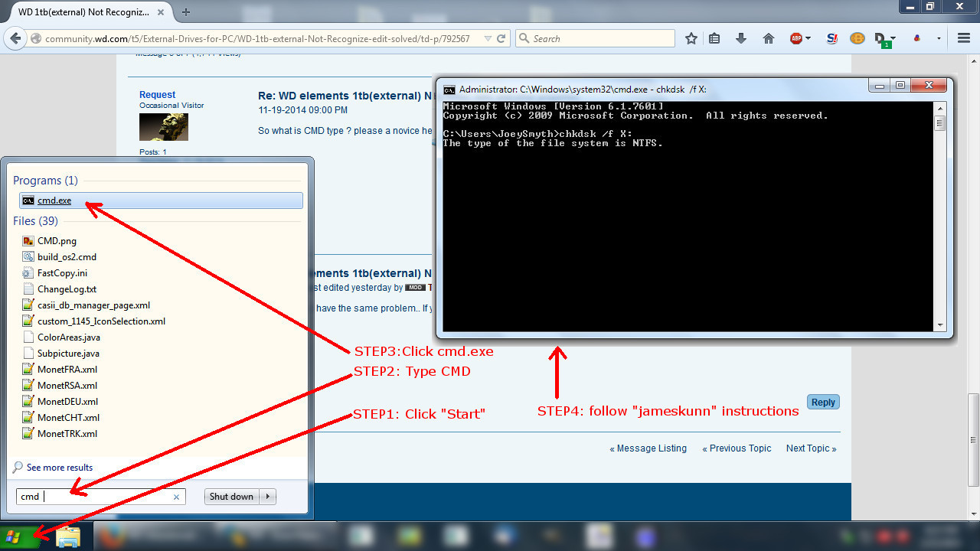The height and width of the screenshot is (551, 980).
Task: Go to the Next Topic link
Action: 811,448
